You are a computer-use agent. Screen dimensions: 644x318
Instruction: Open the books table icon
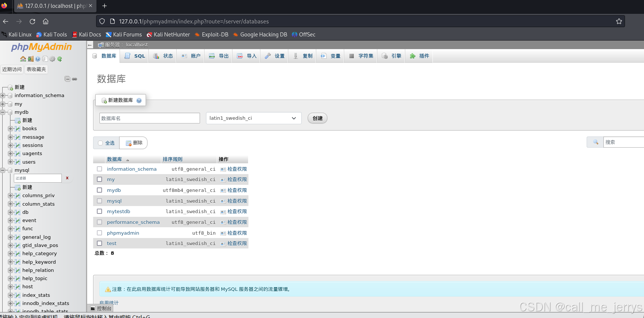[17, 129]
